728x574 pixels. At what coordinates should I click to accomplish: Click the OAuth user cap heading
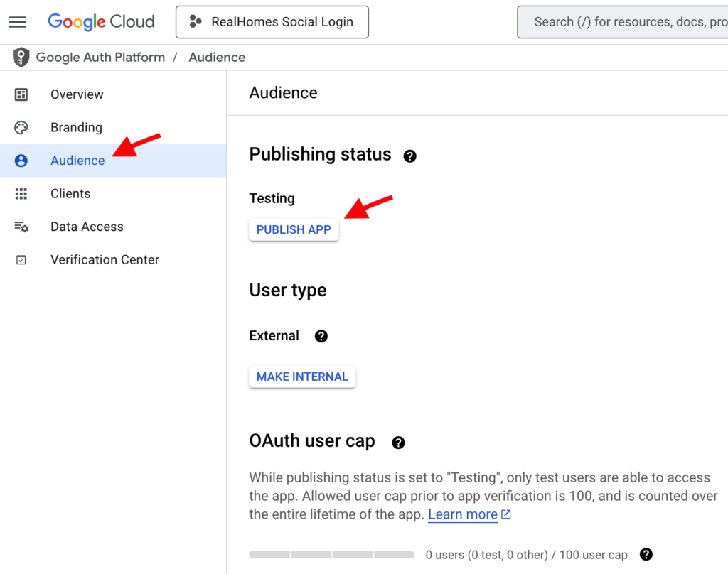tap(312, 441)
